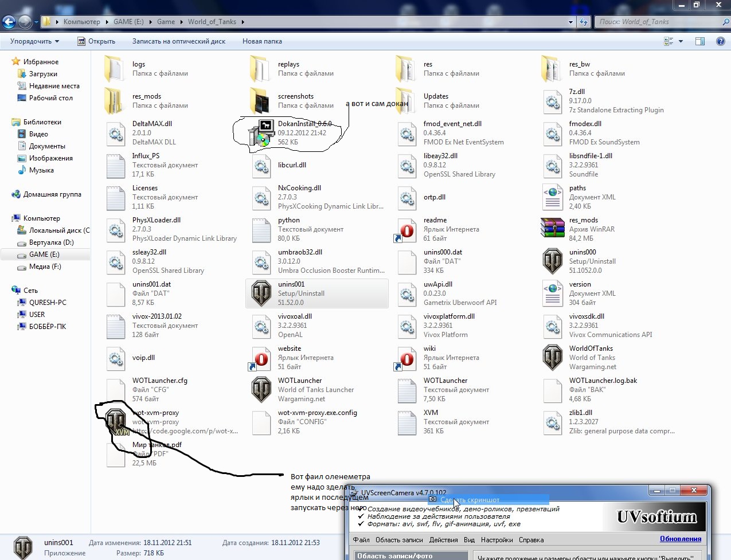Open the Справка menu in UVScreenCamera
The image size is (731, 560).
click(531, 540)
